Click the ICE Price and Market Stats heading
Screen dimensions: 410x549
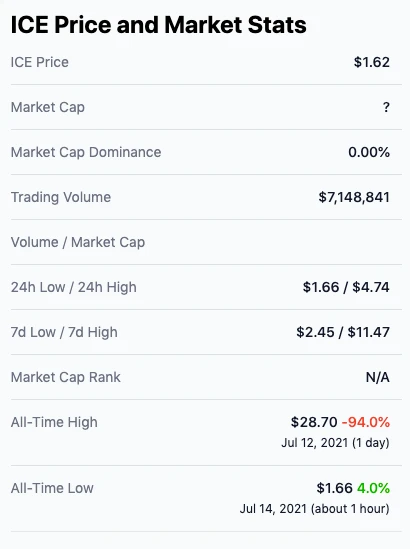[x=158, y=25]
